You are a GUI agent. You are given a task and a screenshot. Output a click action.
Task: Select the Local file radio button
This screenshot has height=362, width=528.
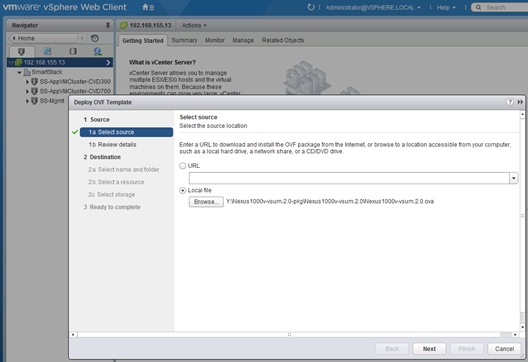click(183, 190)
